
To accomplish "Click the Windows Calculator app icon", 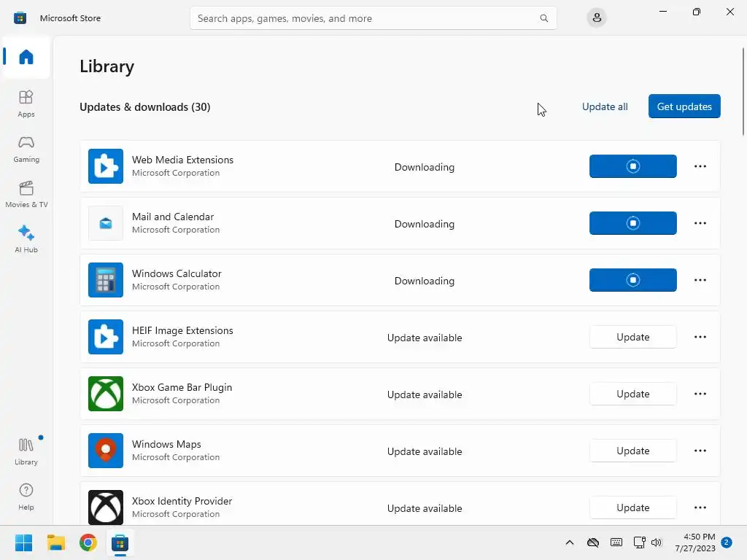I will [106, 280].
